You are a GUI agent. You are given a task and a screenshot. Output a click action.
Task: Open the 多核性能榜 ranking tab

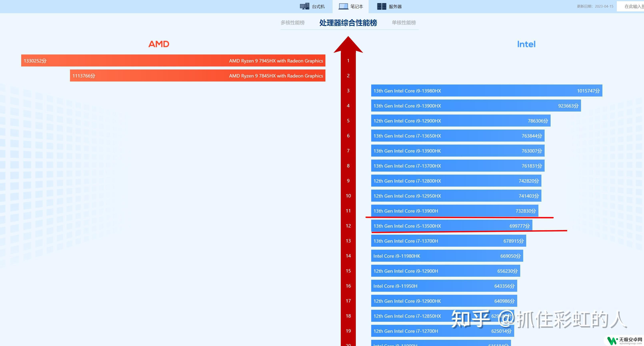click(x=292, y=23)
